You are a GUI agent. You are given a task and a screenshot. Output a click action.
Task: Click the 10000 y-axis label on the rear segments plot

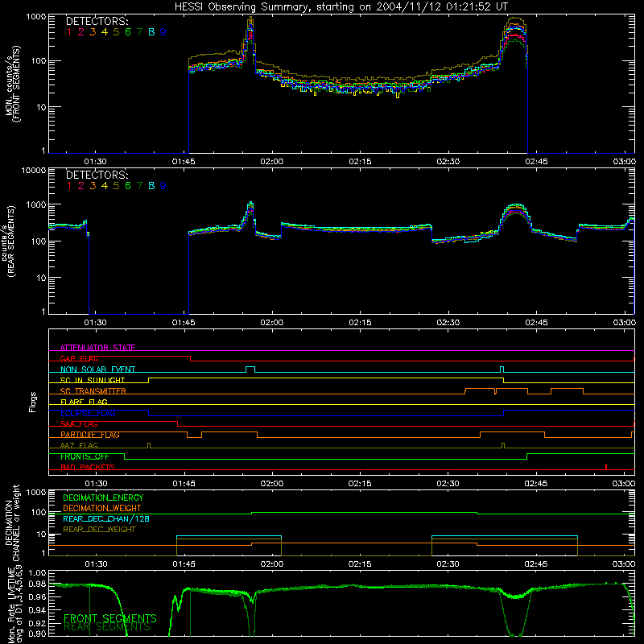pos(34,170)
